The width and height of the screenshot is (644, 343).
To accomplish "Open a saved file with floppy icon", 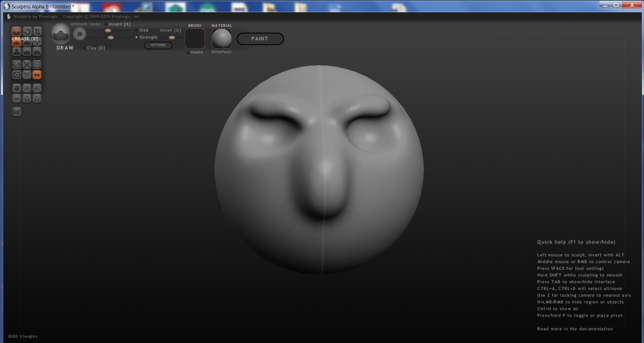I will tap(27, 98).
